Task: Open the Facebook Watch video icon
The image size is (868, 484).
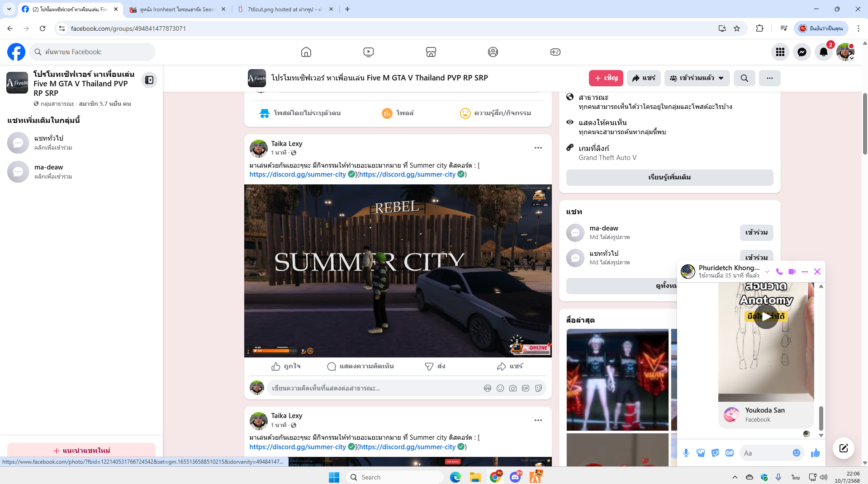Action: pyautogui.click(x=368, y=52)
